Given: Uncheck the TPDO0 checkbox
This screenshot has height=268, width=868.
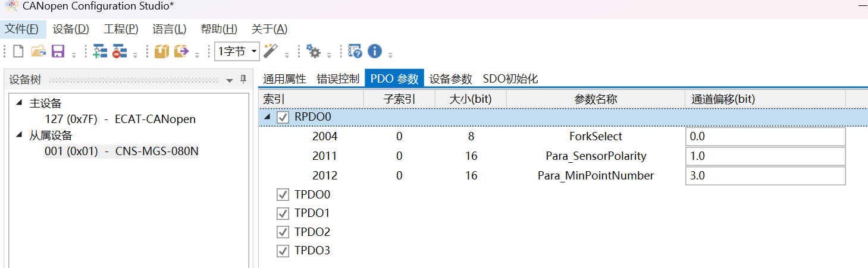Looking at the screenshot, I should [x=283, y=194].
